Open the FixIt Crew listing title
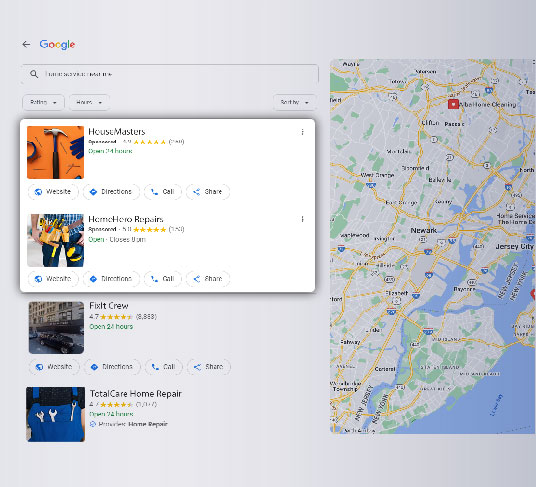Image resolution: width=536 pixels, height=487 pixels. pyautogui.click(x=109, y=306)
